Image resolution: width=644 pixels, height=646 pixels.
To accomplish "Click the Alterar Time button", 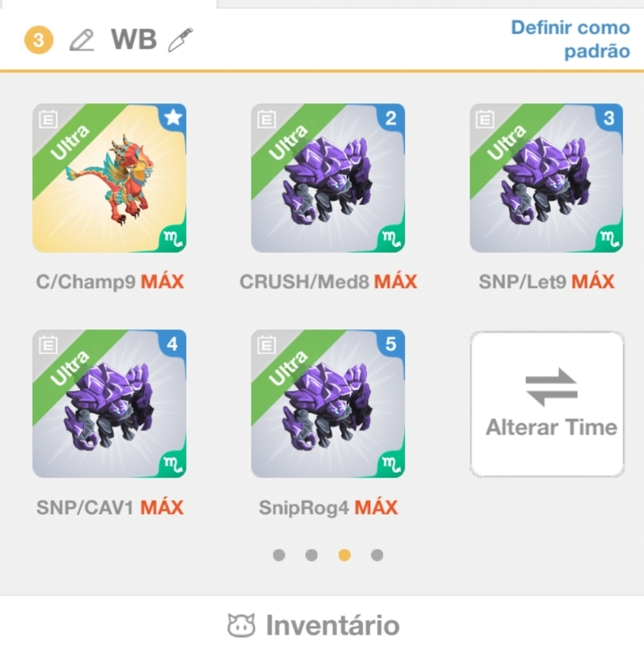I will pos(547,405).
